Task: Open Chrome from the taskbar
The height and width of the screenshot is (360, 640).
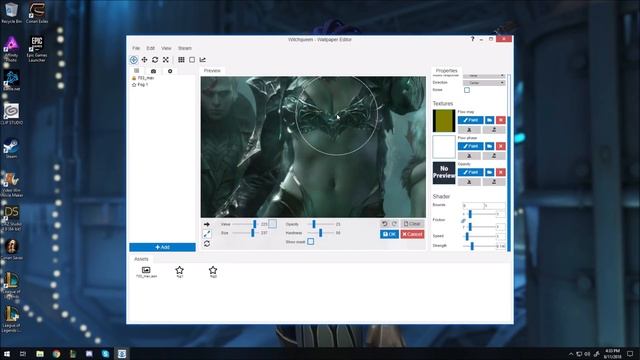Action: 56,354
